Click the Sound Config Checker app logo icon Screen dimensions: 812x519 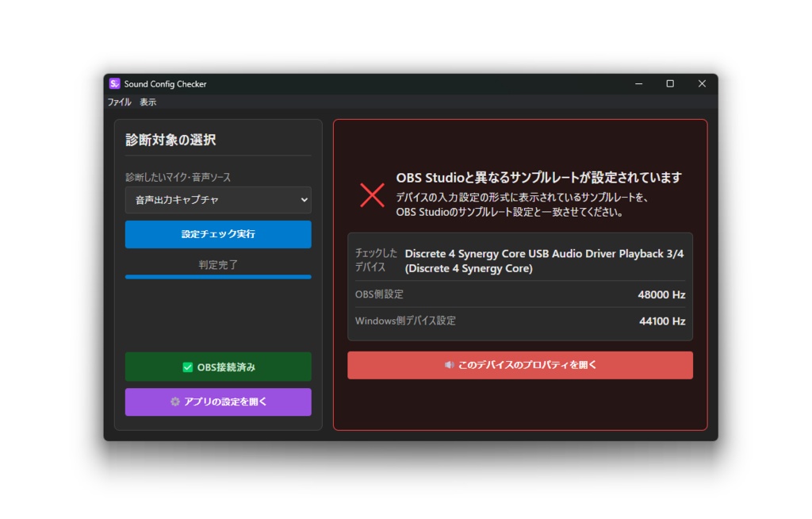(113, 83)
